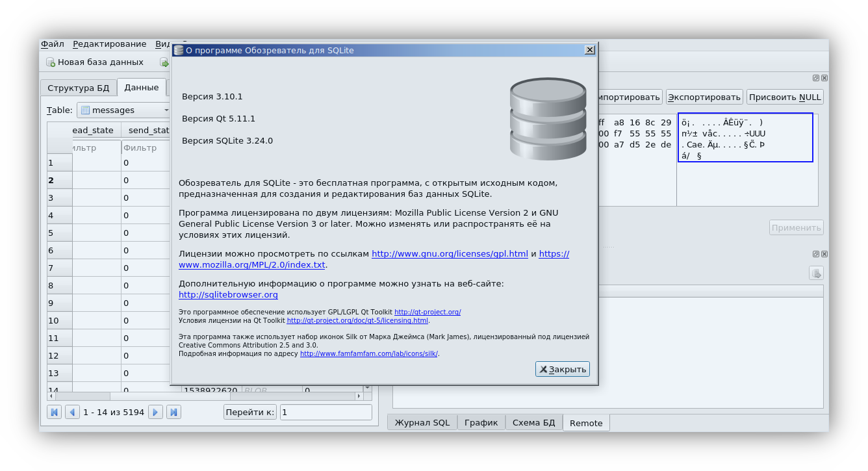Open the sqlitebrowser.org link
The image size is (868, 471).
[228, 294]
